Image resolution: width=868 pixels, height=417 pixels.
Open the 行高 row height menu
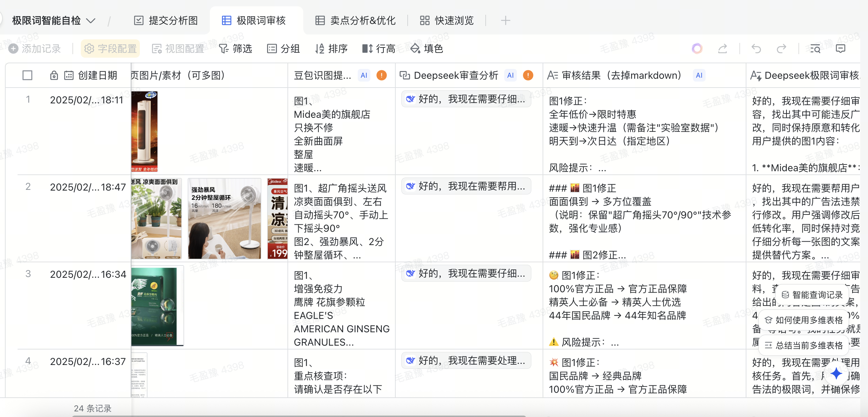pos(379,49)
